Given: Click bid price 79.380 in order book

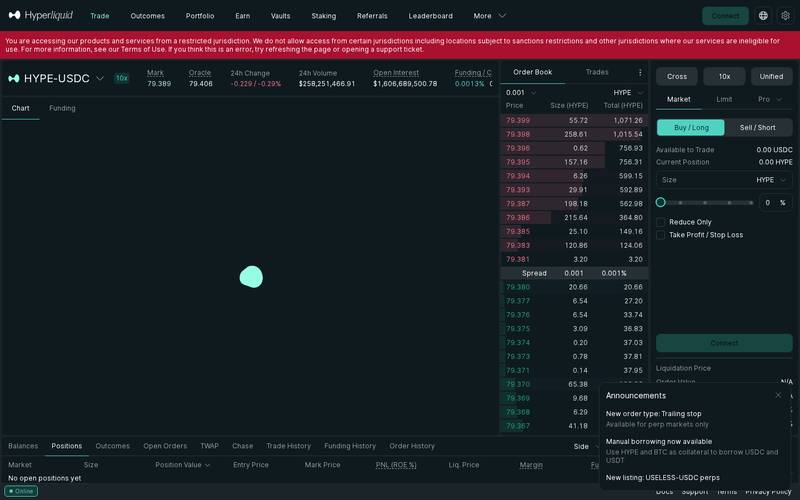Looking at the screenshot, I should tap(518, 287).
